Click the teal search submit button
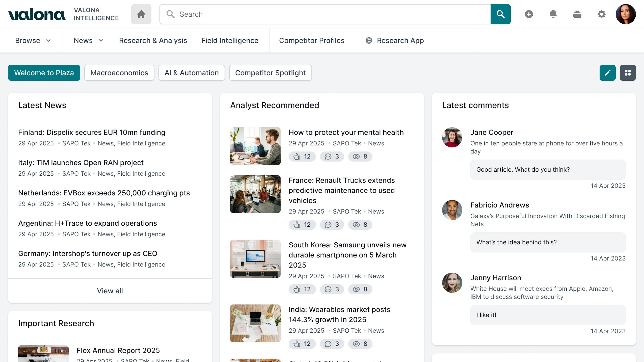The height and width of the screenshot is (362, 644). point(500,14)
